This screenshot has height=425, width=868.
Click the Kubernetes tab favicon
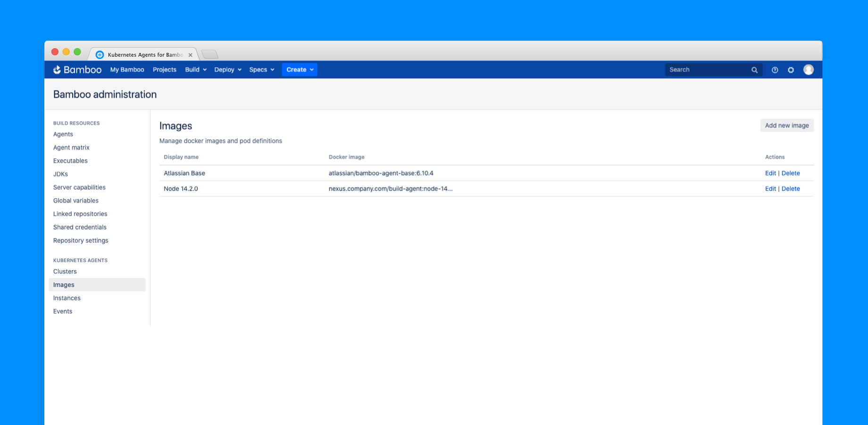(x=100, y=55)
